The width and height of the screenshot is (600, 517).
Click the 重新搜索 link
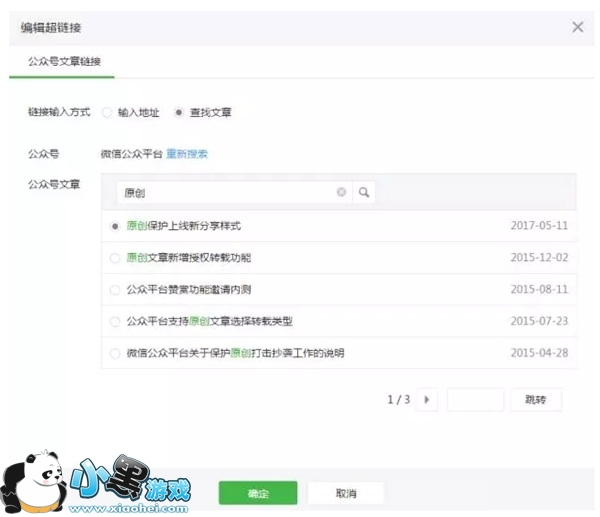(187, 154)
